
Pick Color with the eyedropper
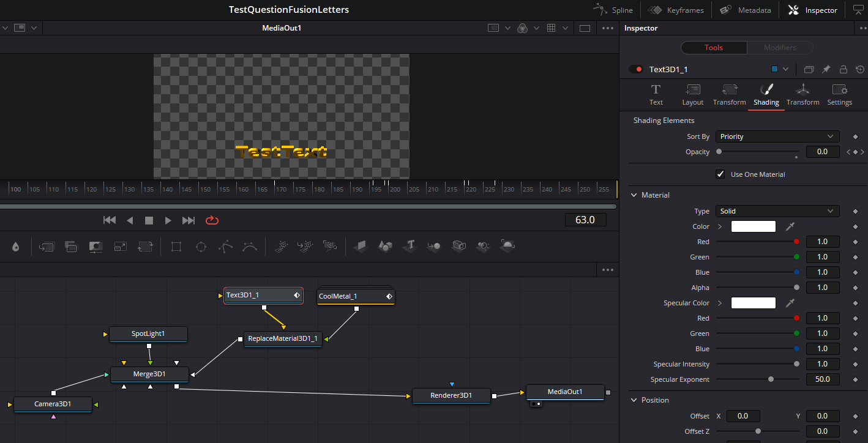click(790, 226)
